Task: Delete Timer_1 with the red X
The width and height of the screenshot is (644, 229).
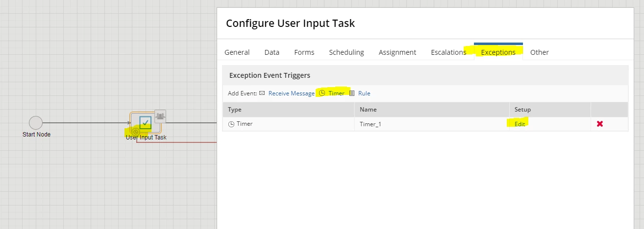Action: [600, 124]
